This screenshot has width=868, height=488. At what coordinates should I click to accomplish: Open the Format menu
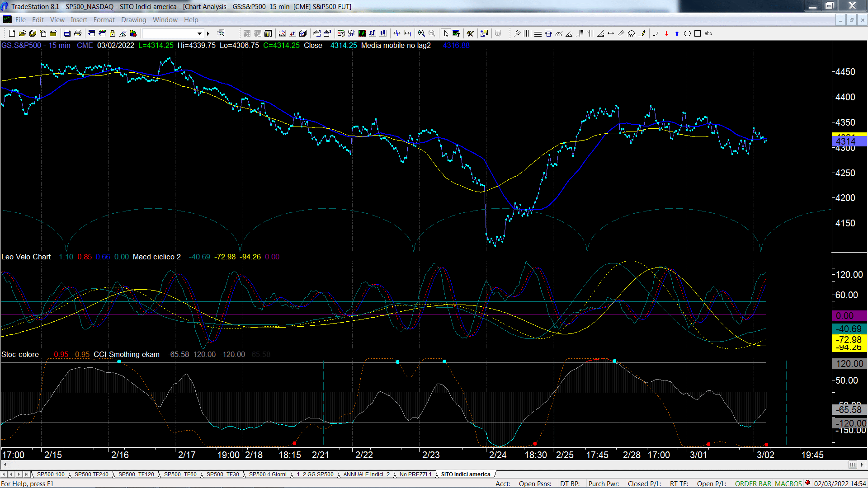104,20
